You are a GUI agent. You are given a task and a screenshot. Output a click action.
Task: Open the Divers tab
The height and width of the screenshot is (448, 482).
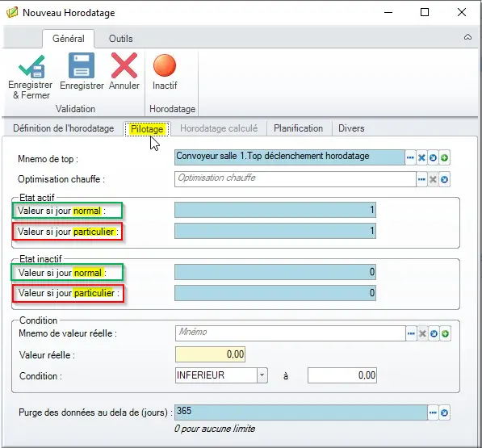point(351,128)
